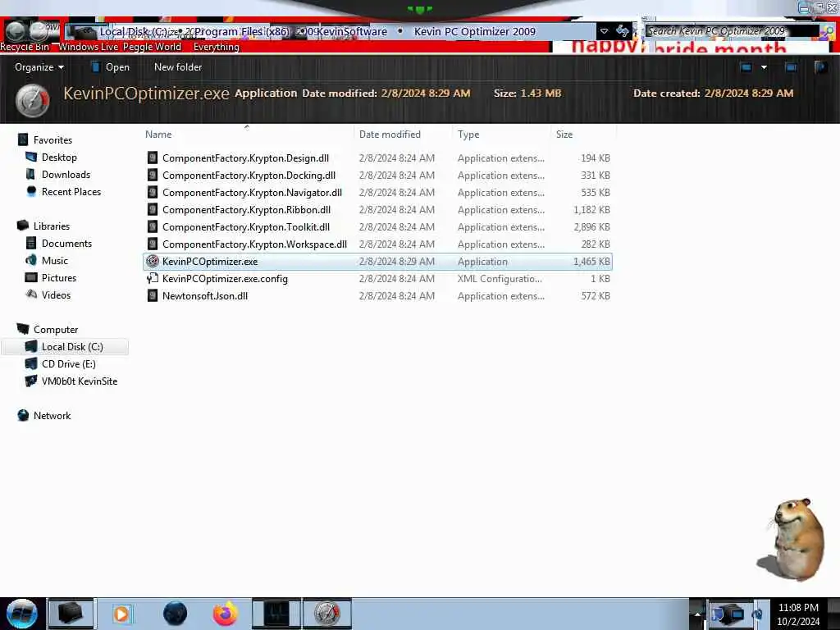Click the New folder button
Screen dimensions: 840x630
[x=178, y=67]
